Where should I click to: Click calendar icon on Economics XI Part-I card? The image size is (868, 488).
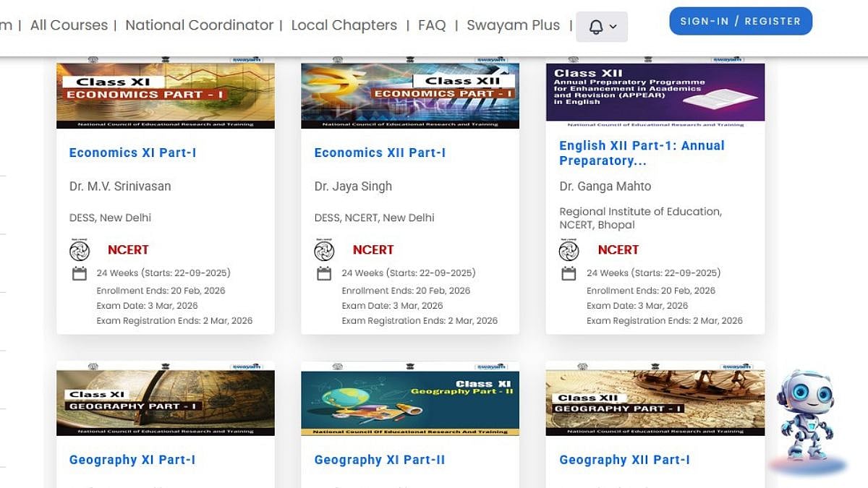tap(80, 273)
